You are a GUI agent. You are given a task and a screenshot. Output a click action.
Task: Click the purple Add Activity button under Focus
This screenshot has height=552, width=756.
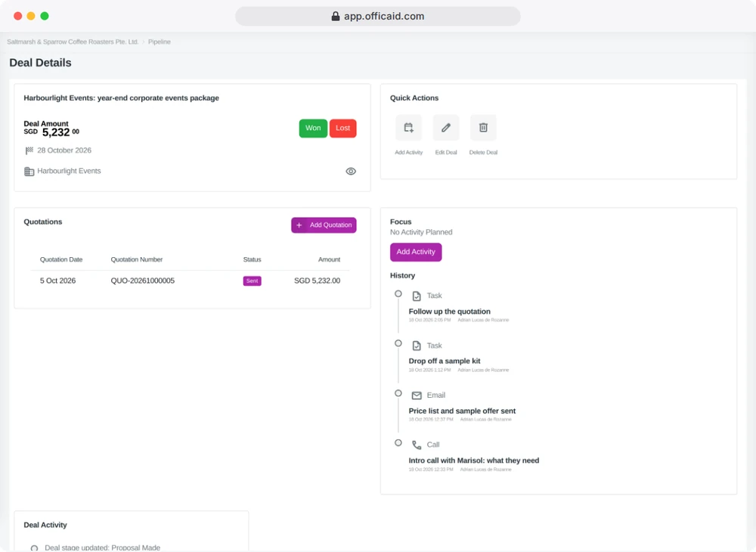[416, 252]
